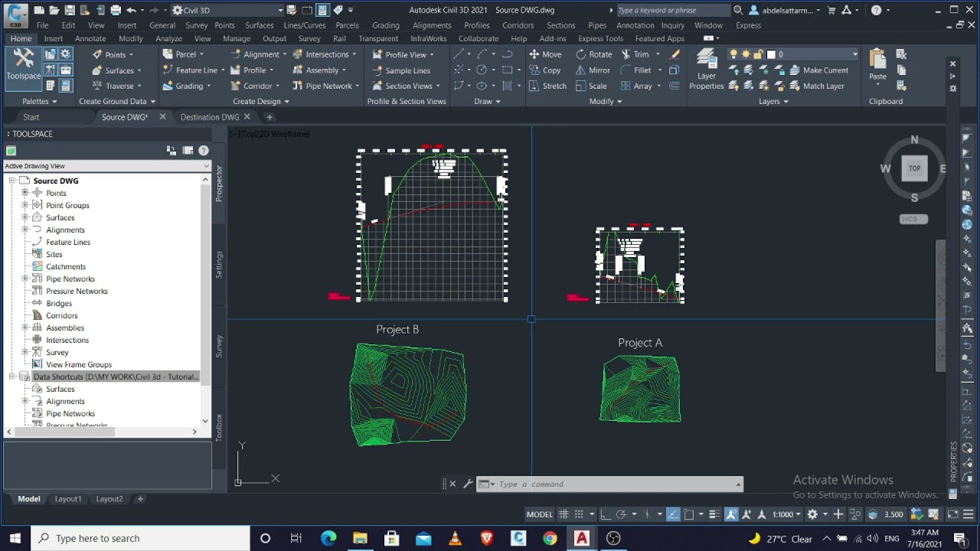Screen dimensions: 980x551
Task: Expand the Modify panel dropdown
Action: click(606, 101)
